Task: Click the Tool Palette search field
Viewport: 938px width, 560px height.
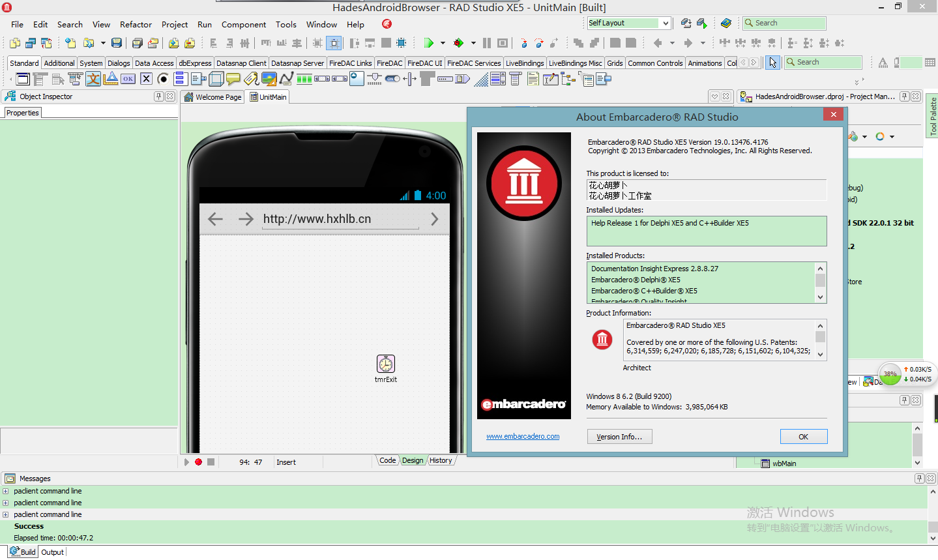Action: click(823, 63)
